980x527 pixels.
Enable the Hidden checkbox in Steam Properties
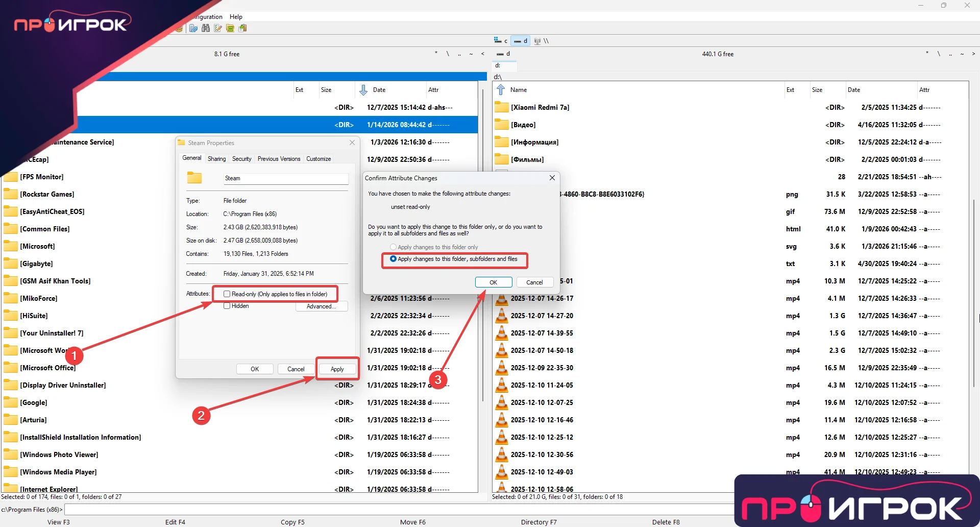tap(227, 305)
